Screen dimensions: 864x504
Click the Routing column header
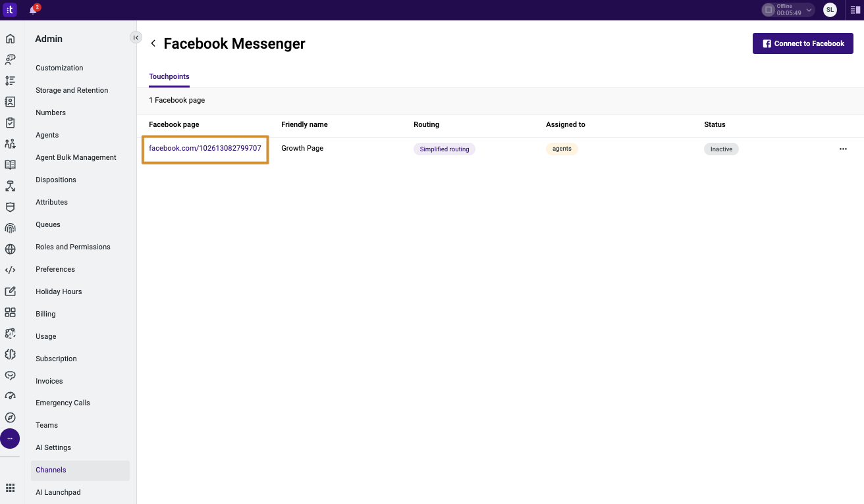click(426, 124)
